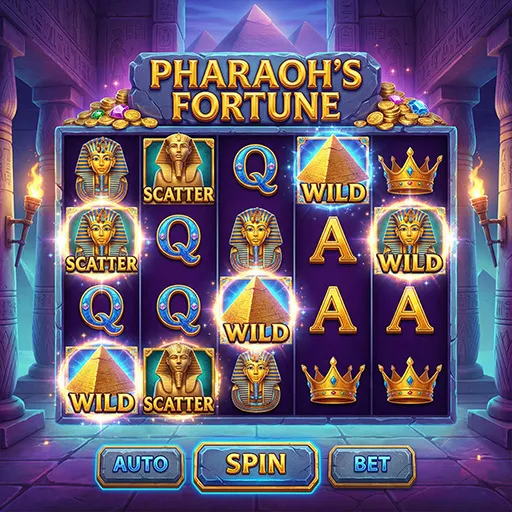
Task: Click the unlabeled pharaoh mask on reel one
Action: click(x=101, y=170)
